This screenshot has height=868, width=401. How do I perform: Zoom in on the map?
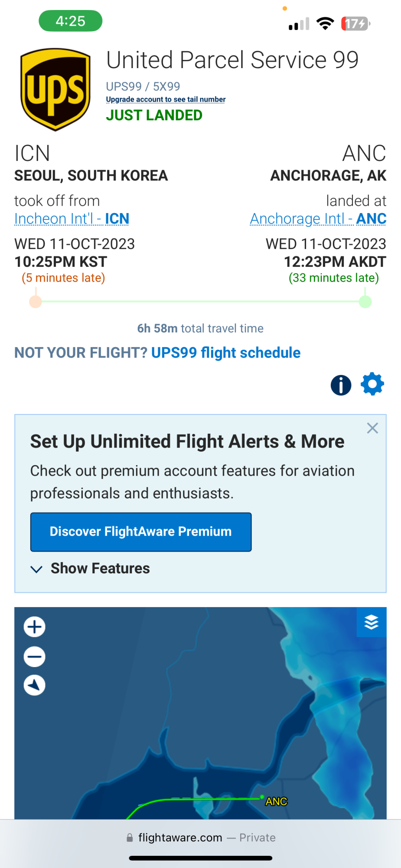coord(35,627)
